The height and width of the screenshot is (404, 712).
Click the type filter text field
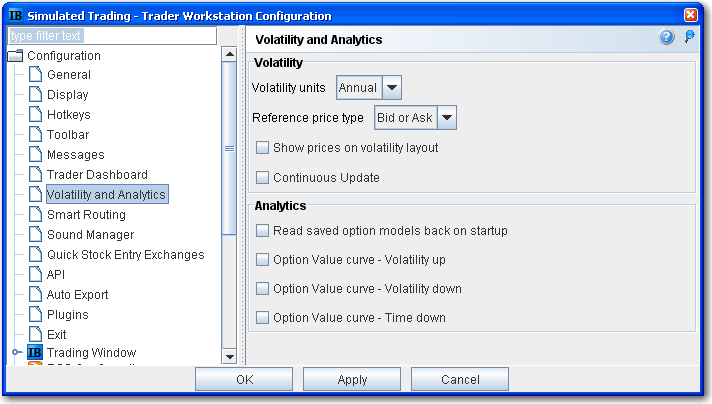click(113, 35)
